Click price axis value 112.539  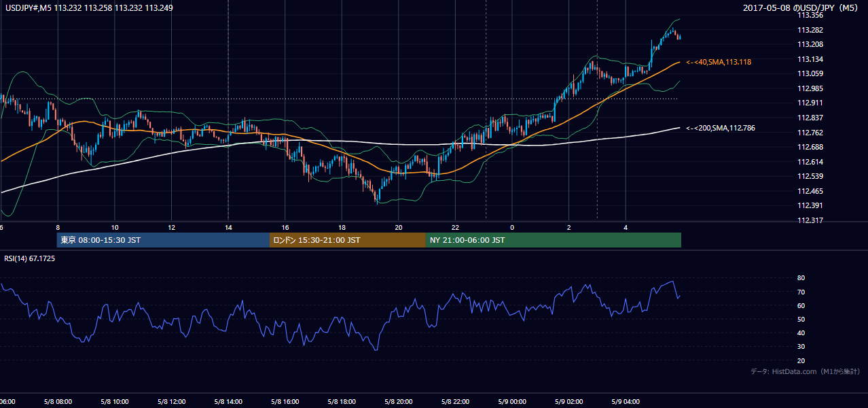tap(811, 177)
